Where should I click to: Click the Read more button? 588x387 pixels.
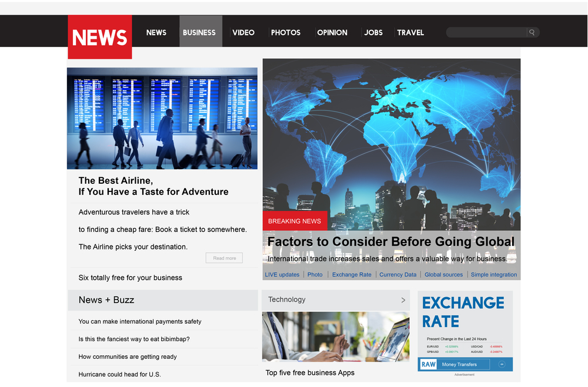click(224, 258)
